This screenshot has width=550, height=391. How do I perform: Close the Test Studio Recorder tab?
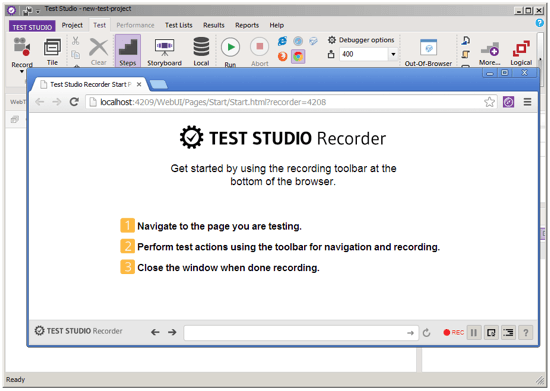[x=139, y=85]
